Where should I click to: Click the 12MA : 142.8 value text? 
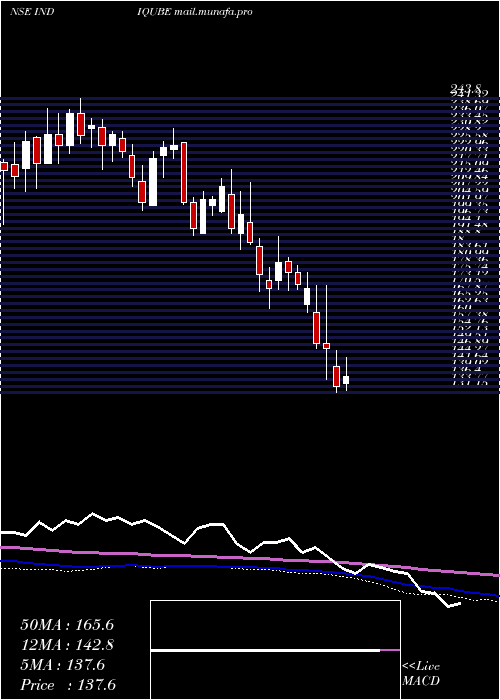click(x=67, y=645)
